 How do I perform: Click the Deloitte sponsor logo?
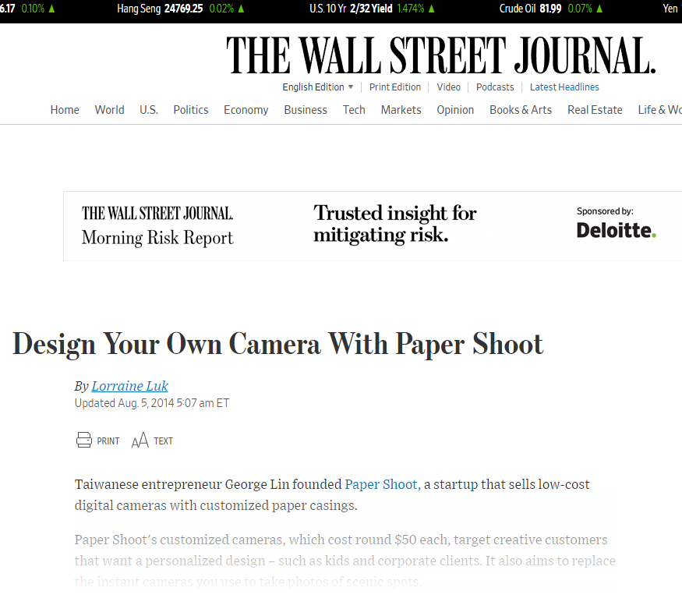click(616, 228)
